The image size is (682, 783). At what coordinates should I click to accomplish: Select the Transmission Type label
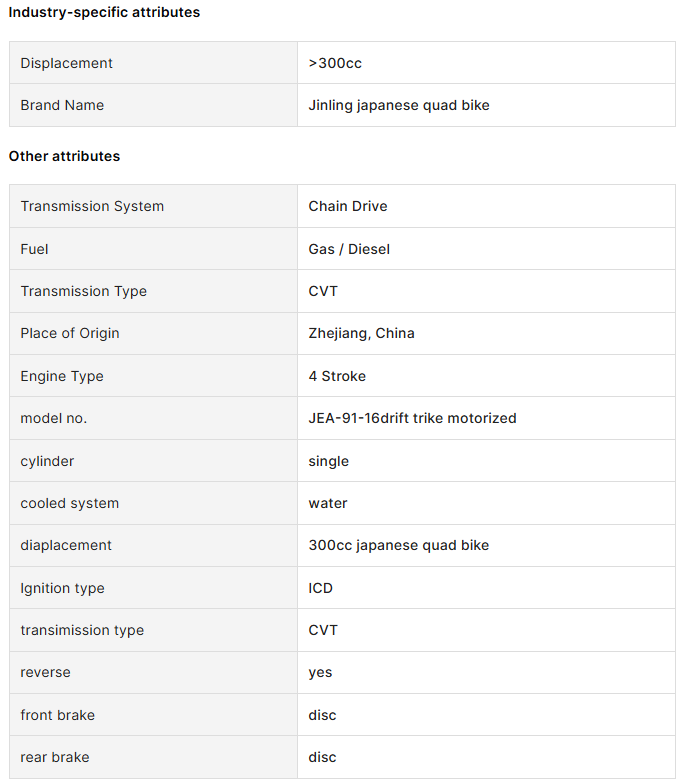coord(84,291)
